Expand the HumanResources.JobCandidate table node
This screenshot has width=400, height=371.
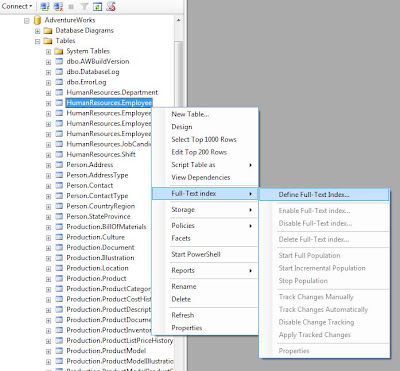(48, 145)
